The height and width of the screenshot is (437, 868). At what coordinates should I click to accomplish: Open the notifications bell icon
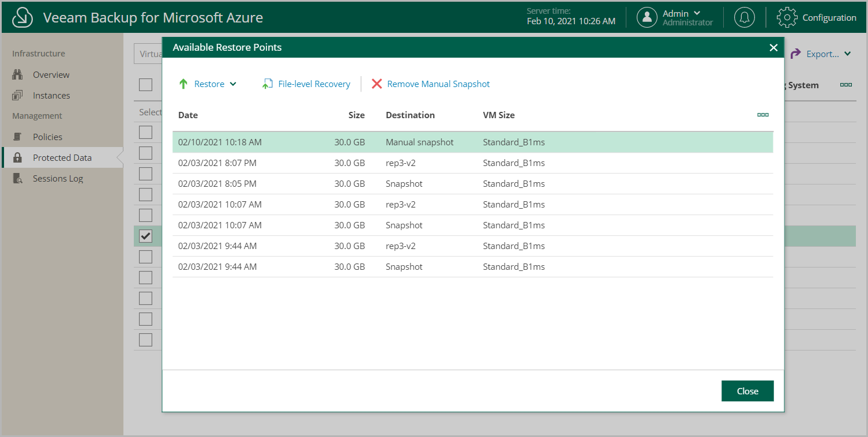click(x=745, y=17)
